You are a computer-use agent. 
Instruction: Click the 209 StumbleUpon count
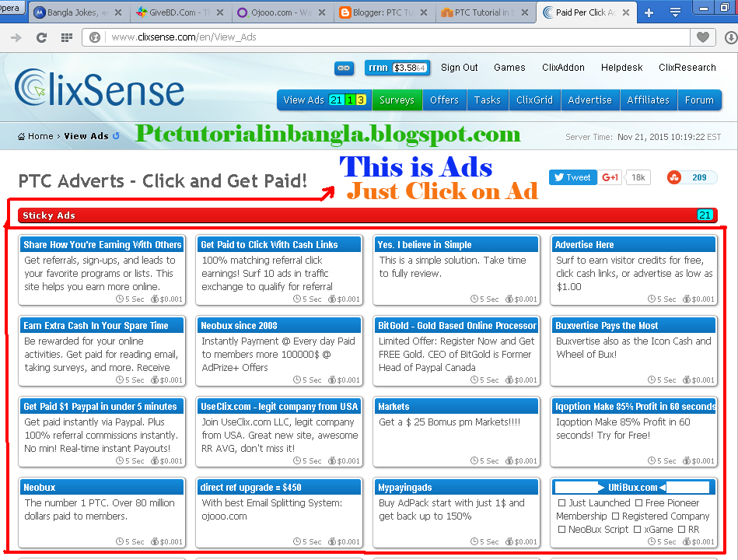tap(699, 177)
